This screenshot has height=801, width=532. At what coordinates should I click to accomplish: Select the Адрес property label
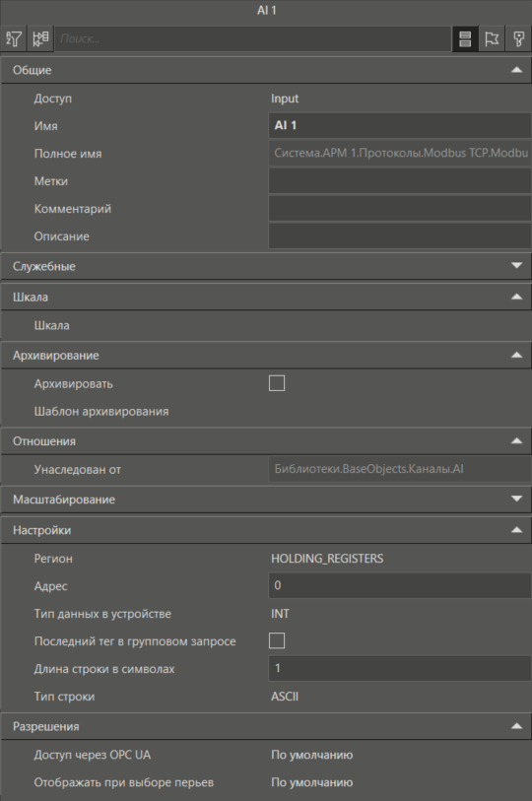tap(50, 586)
